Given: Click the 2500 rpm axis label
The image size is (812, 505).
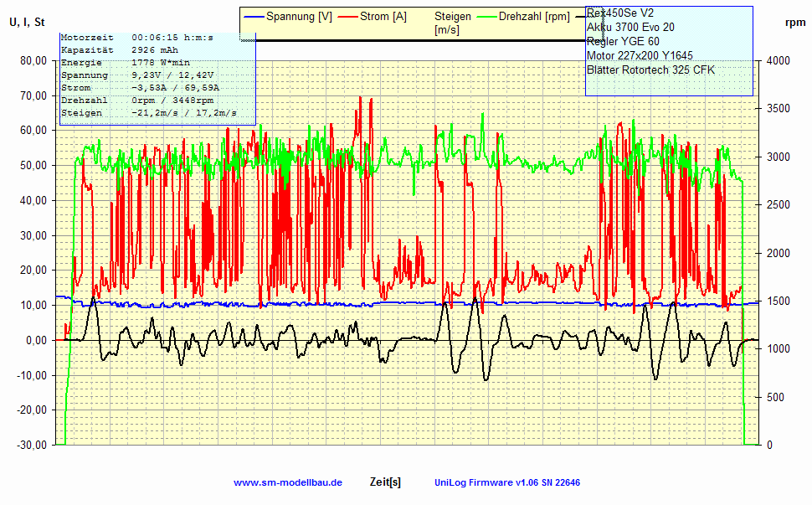Looking at the screenshot, I should [779, 205].
